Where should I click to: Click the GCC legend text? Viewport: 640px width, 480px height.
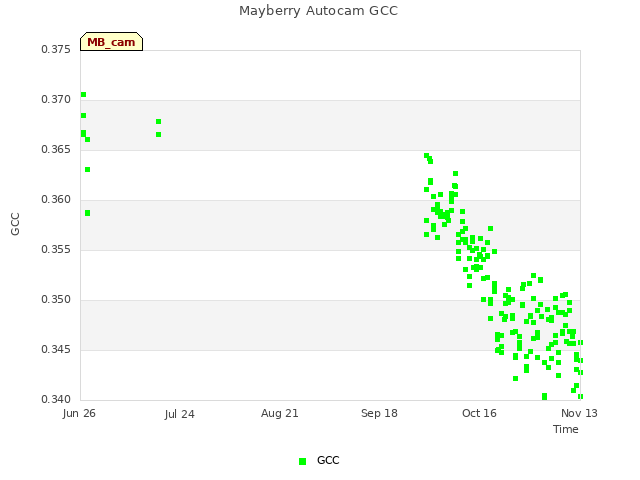click(x=328, y=460)
